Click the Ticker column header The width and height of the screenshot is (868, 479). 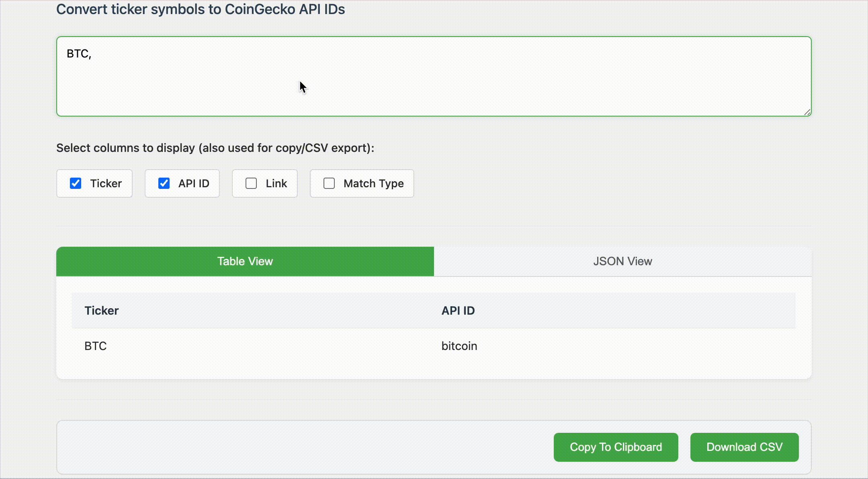[x=102, y=310]
